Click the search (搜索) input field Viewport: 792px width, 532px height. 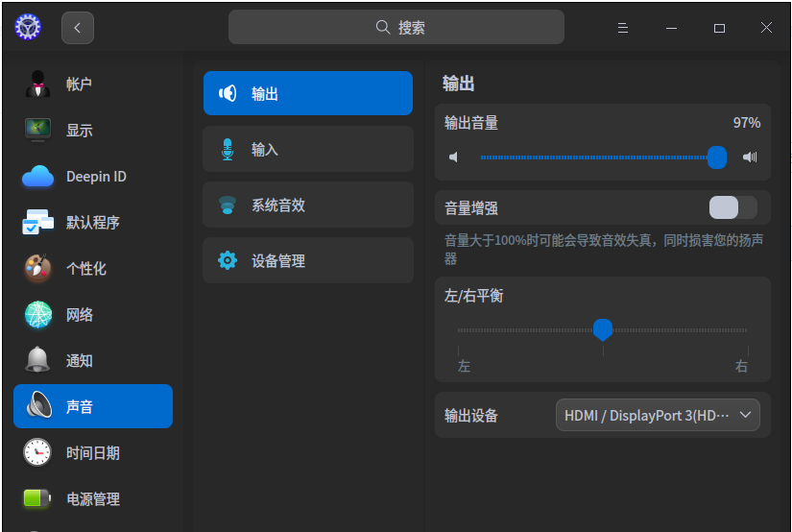pyautogui.click(x=396, y=28)
